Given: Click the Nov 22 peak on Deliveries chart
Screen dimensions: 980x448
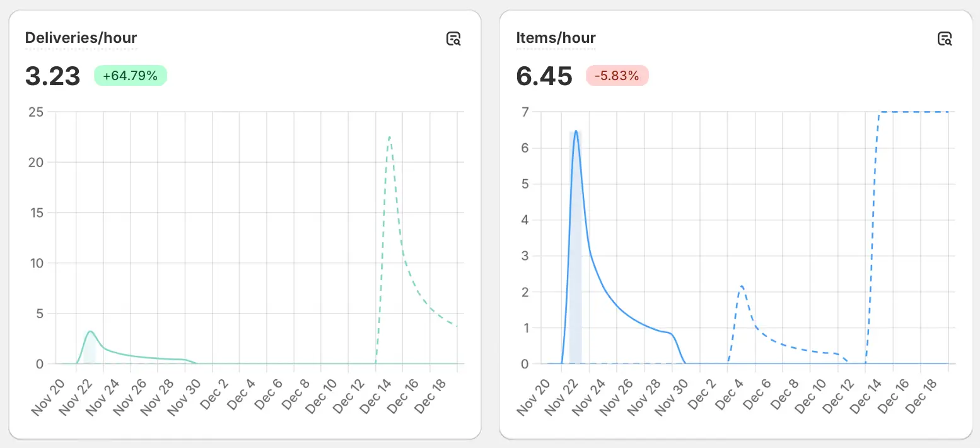Looking at the screenshot, I should pyautogui.click(x=91, y=332).
